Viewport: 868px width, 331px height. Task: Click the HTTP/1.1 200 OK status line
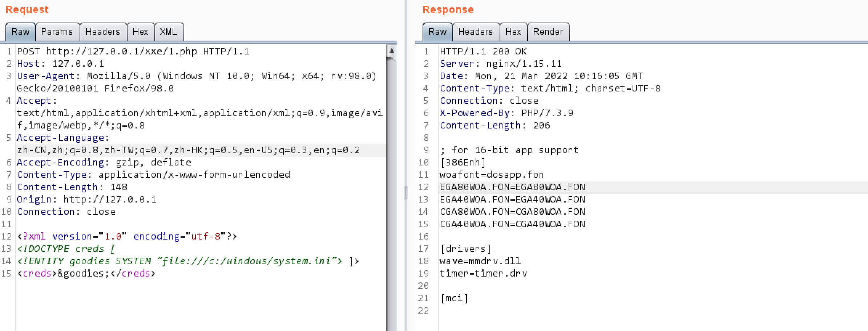(483, 52)
